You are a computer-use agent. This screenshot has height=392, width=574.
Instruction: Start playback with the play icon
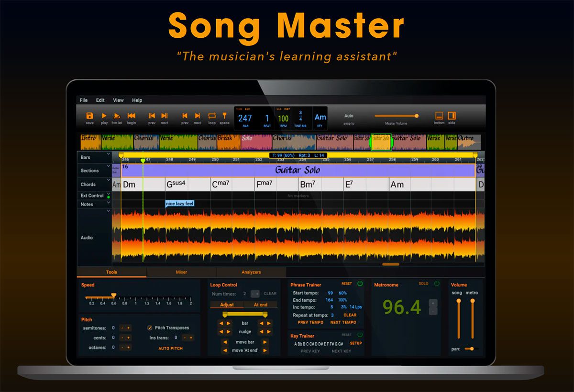coord(104,116)
